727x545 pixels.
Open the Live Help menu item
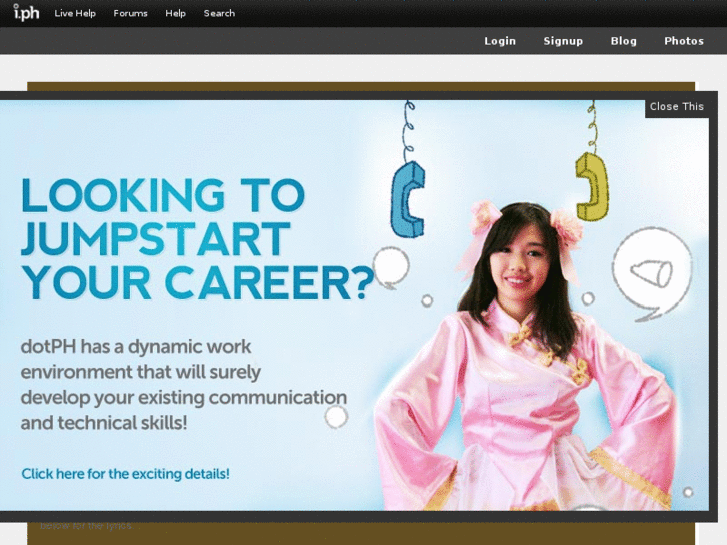click(x=75, y=13)
